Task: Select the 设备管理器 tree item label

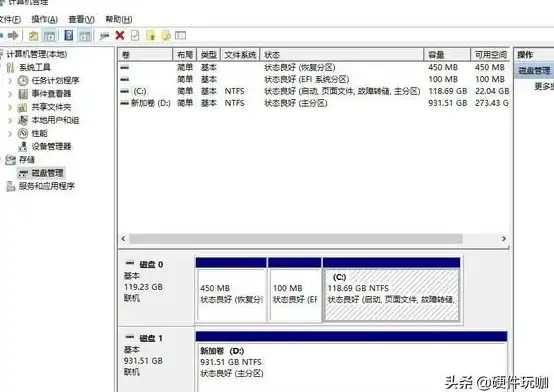Action: (x=52, y=146)
